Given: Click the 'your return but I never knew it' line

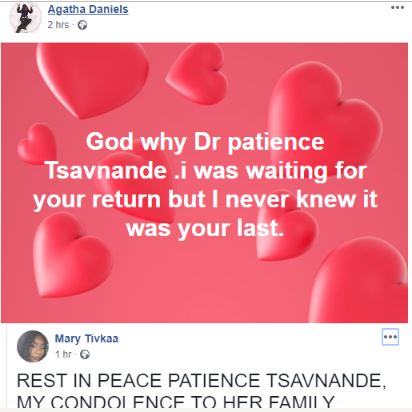Looking at the screenshot, I should (205, 199).
